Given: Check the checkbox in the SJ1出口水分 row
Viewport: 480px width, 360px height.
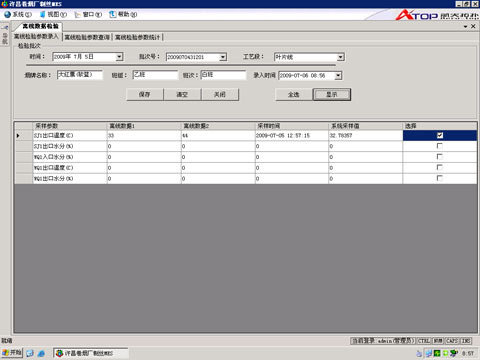Looking at the screenshot, I should tap(440, 146).
